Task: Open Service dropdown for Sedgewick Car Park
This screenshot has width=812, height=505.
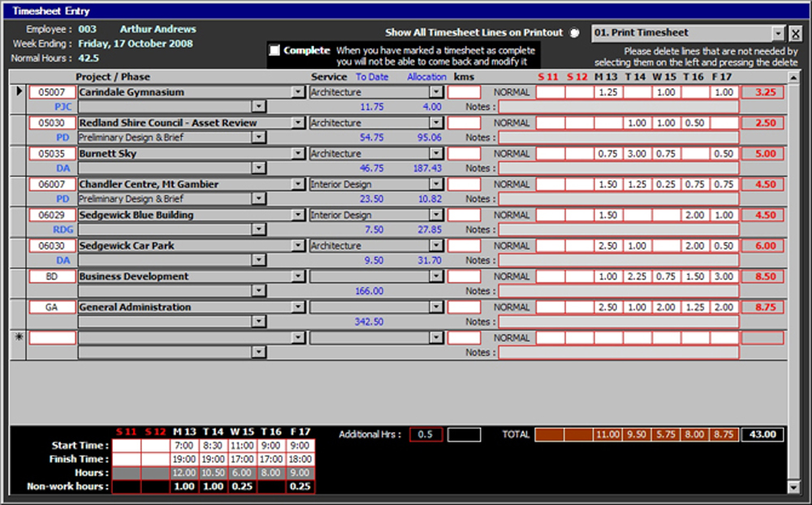Action: pyautogui.click(x=437, y=246)
